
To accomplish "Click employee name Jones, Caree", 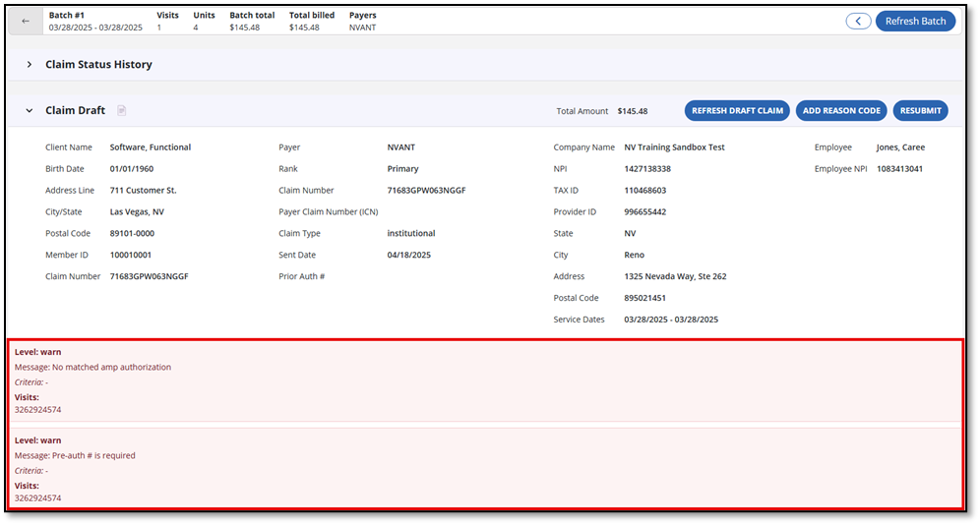I will tap(900, 147).
